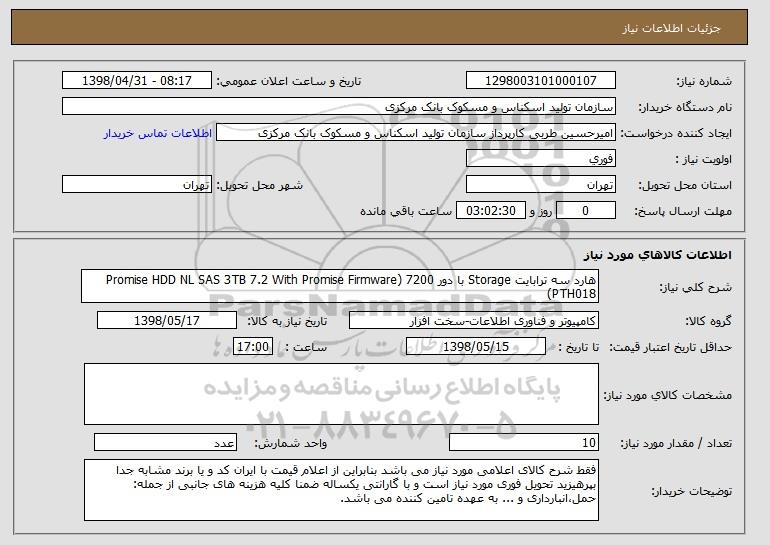Click the buyer organization name field

(x=339, y=107)
